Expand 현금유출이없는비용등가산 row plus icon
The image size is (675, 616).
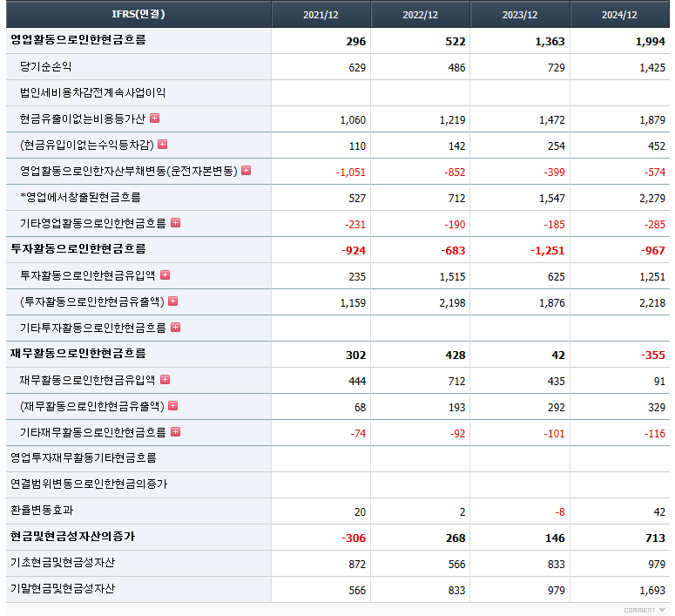(154, 118)
